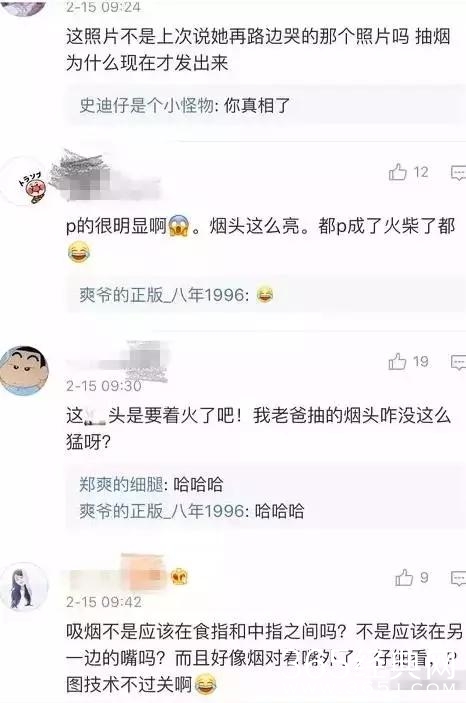
Task: Open blurred username above the 09:30 comment
Action: (x=118, y=359)
